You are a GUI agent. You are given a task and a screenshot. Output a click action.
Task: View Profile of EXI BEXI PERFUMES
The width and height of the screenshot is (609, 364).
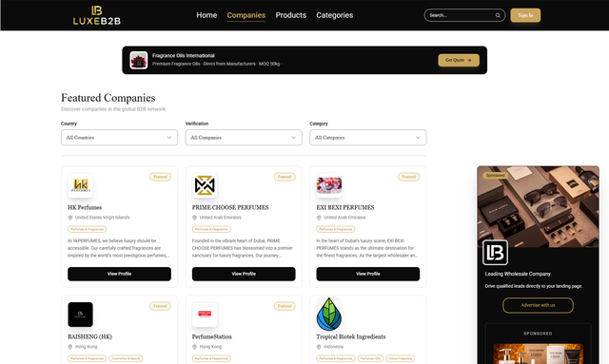[368, 274]
